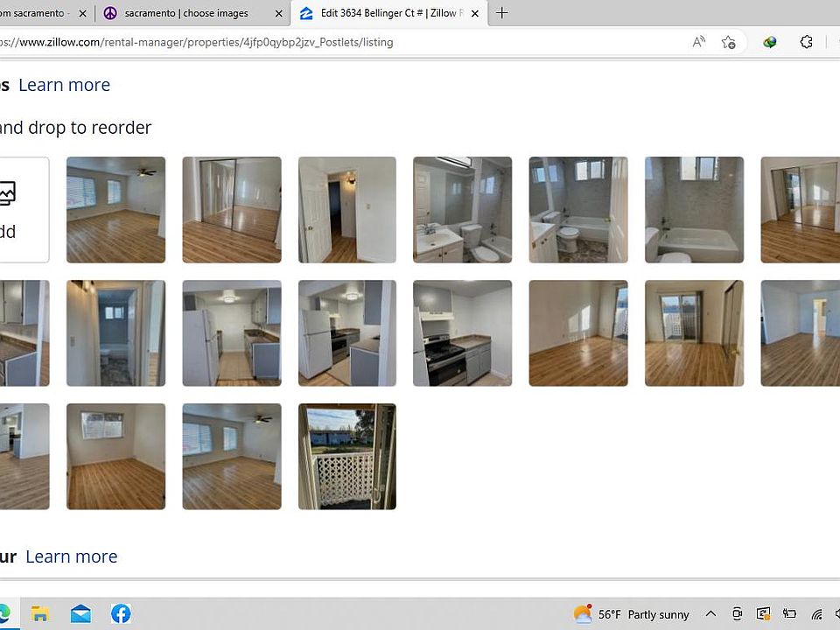
Task: Open the browser Extensions puzzle icon
Action: coord(806,42)
